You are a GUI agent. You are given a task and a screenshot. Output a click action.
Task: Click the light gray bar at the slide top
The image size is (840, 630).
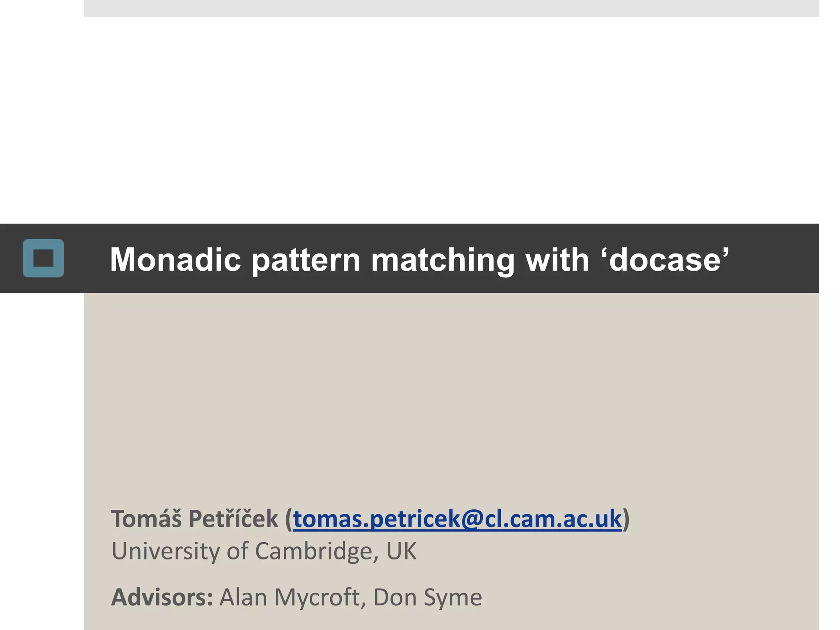(451, 8)
